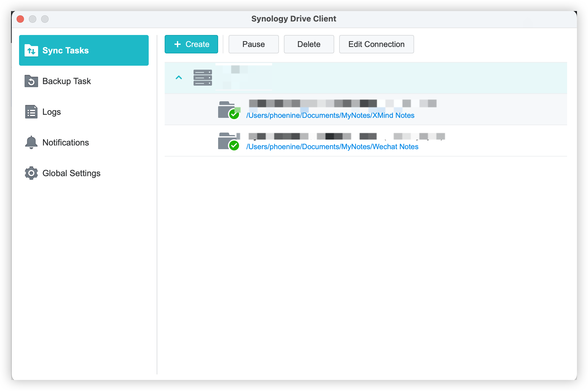Delete the selected sync task
The image size is (588, 391).
pyautogui.click(x=309, y=44)
